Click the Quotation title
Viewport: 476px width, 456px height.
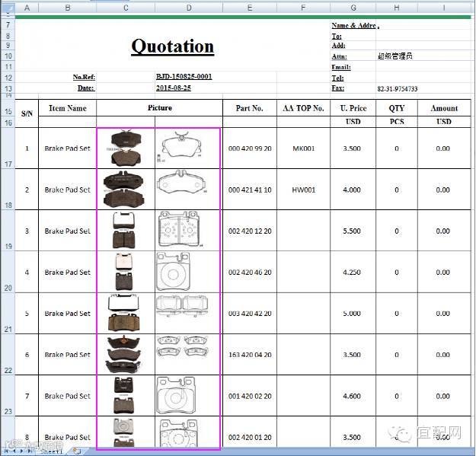(x=172, y=46)
